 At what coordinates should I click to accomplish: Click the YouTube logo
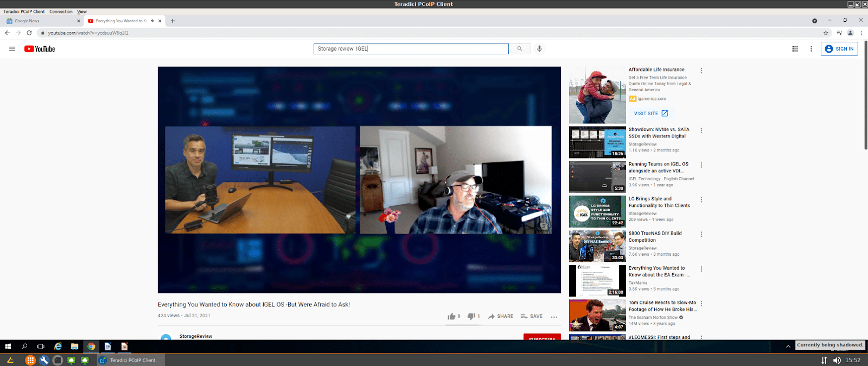[x=40, y=49]
